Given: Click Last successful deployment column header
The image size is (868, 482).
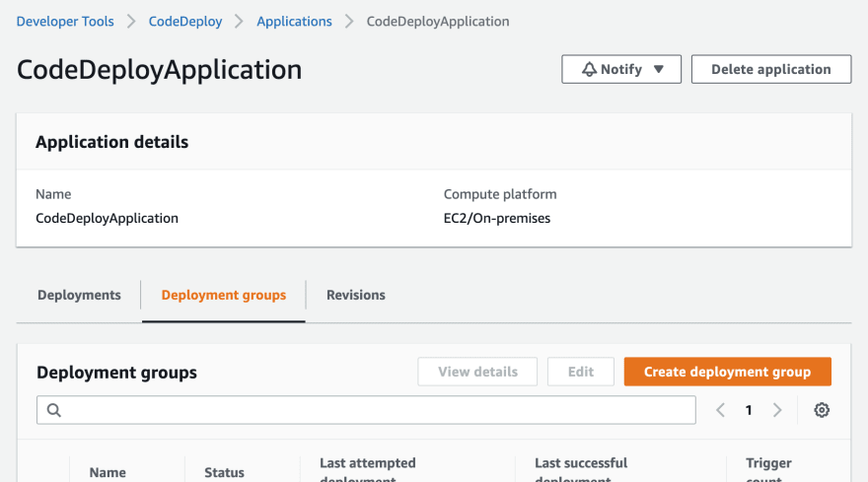Looking at the screenshot, I should point(581,469).
